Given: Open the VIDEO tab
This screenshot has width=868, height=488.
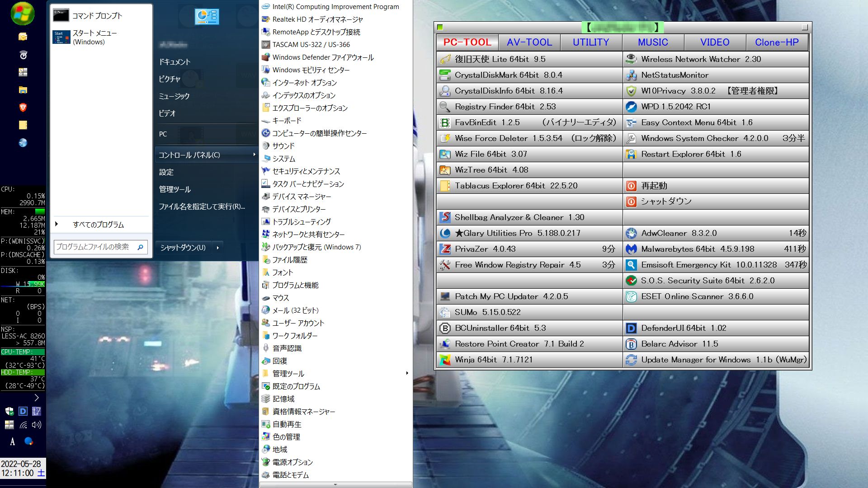Looking at the screenshot, I should [x=715, y=42].
